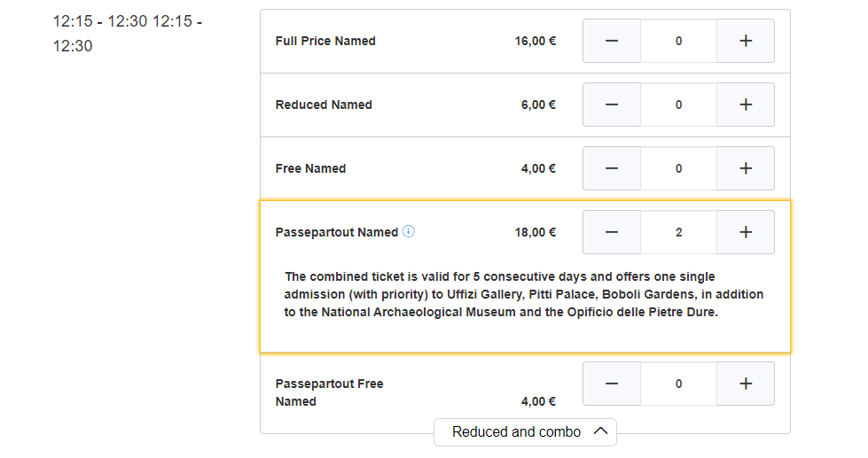Screen dimensions: 868x458
Task: Remove one Free Named ticket
Action: tap(612, 168)
